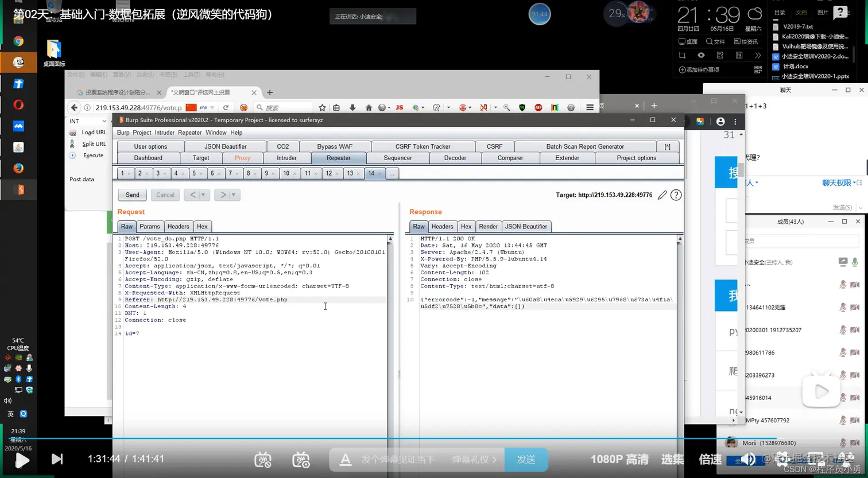Open the Firefox hamburger menu
868x478 pixels.
(590, 107)
